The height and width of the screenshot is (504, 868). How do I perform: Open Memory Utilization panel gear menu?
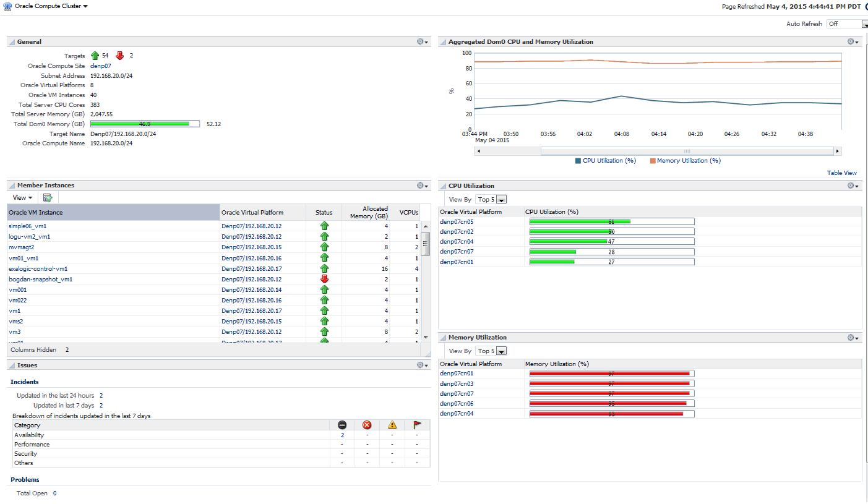[853, 337]
